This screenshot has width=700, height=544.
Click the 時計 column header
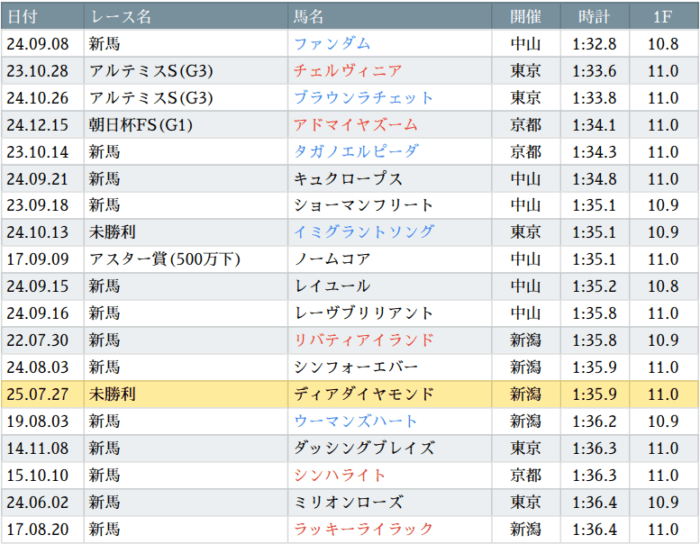595,17
